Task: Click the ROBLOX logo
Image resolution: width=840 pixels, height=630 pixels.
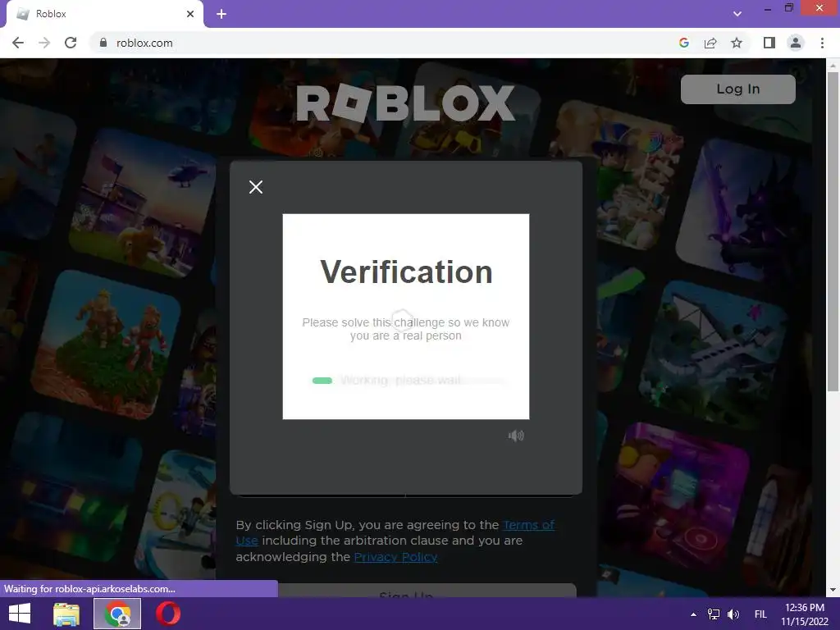Action: [405, 103]
